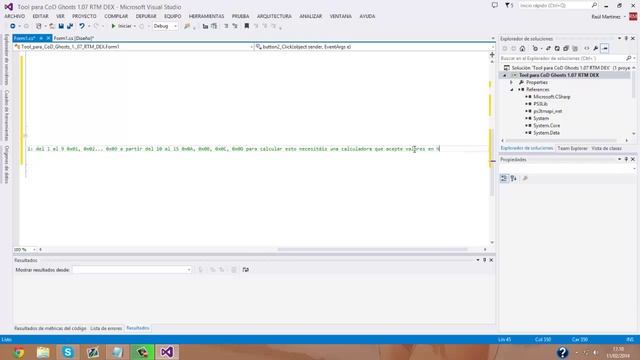The image size is (640, 360).
Task: Click the quick launch search magnifier
Action: 594,5
